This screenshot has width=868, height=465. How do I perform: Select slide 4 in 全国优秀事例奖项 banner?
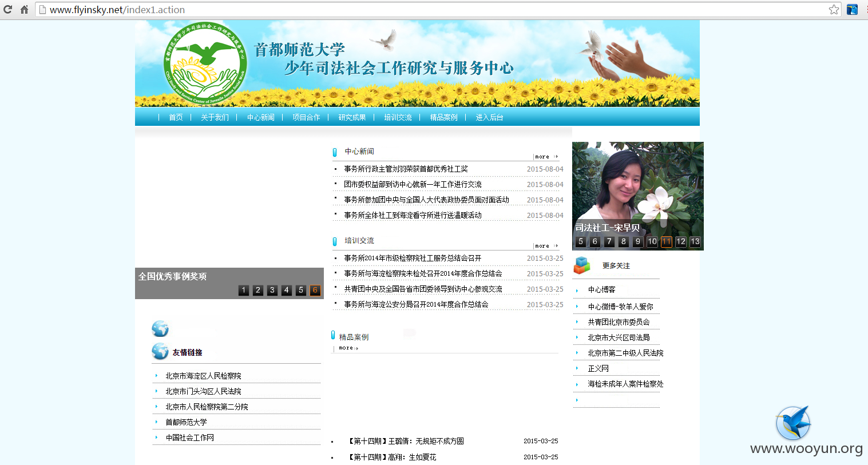287,290
